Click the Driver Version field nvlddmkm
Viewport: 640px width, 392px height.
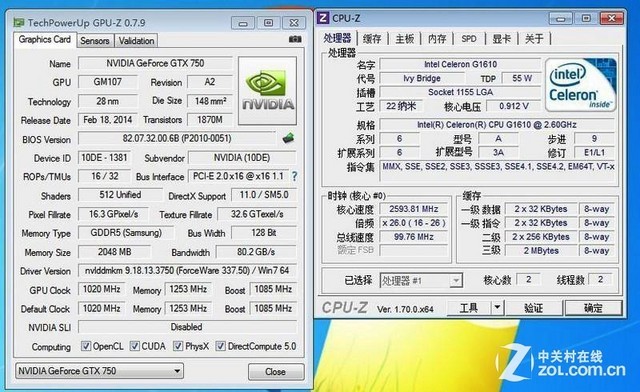tap(187, 271)
